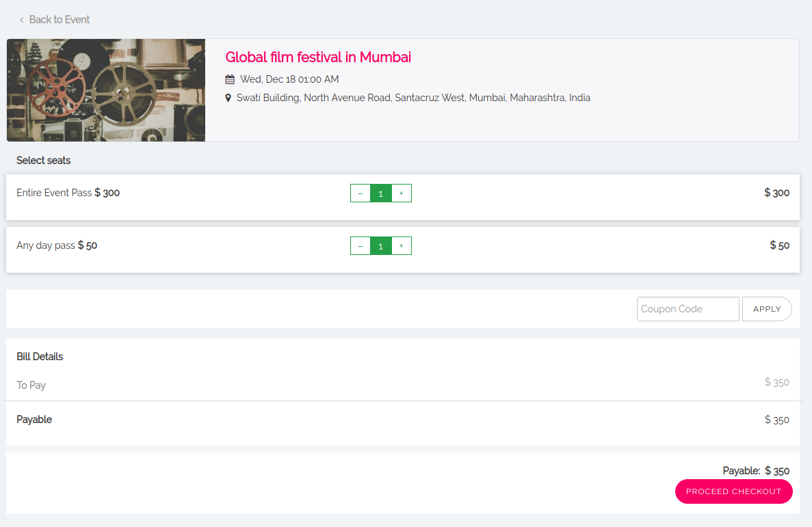The height and width of the screenshot is (527, 812).
Task: Click the back chevron arrow icon
Action: [x=21, y=20]
